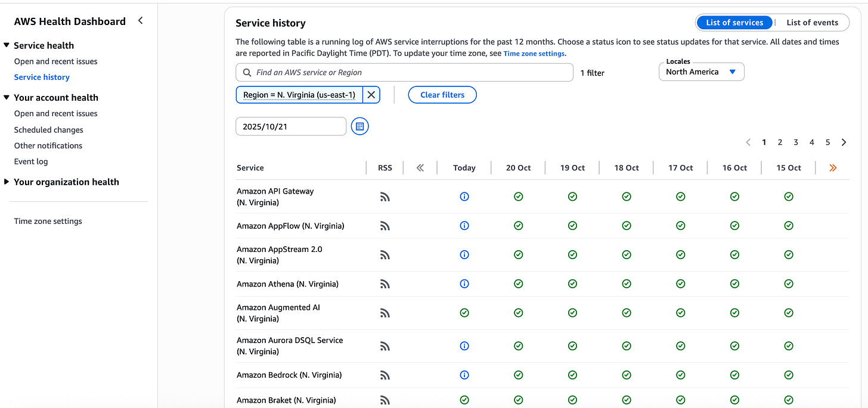Follow the inline Time zone settings link
The image size is (868, 408).
(x=534, y=54)
